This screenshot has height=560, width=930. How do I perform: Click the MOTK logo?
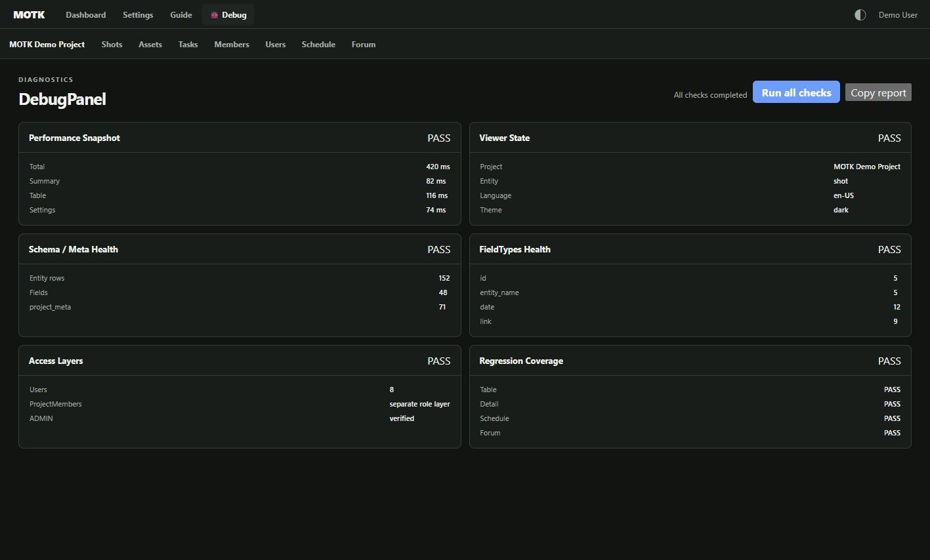click(29, 14)
